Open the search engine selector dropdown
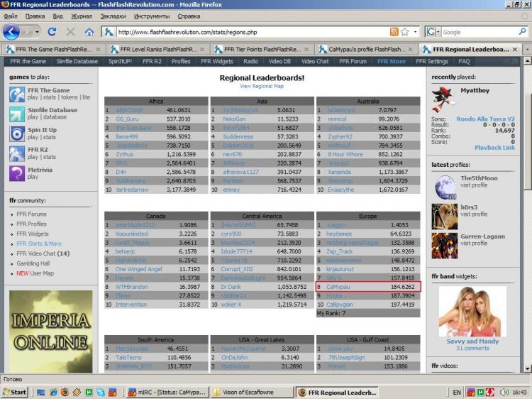 tap(432, 32)
